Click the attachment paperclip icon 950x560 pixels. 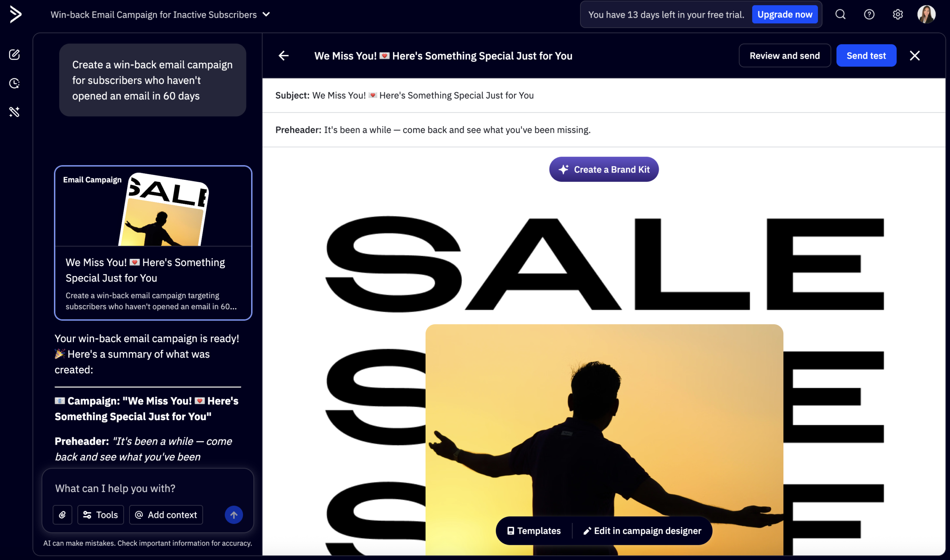62,515
